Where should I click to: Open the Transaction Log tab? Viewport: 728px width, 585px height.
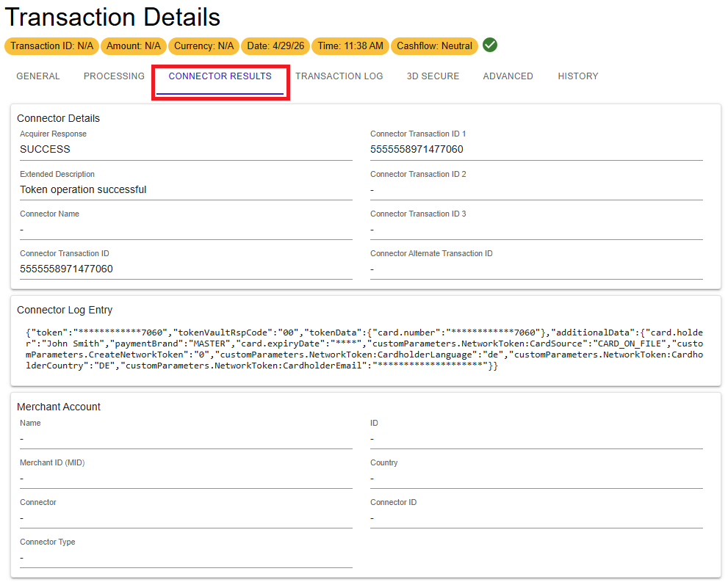point(339,76)
